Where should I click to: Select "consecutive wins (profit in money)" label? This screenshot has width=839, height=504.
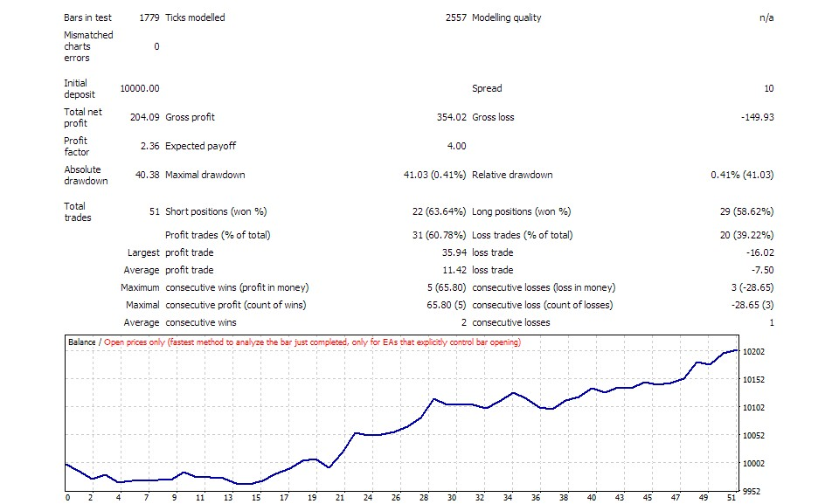coord(237,288)
